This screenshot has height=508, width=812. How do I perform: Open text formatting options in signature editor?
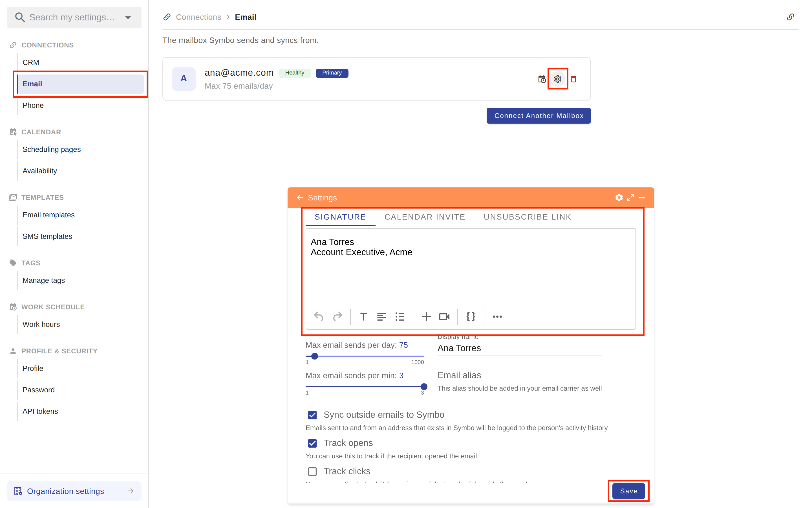click(x=363, y=316)
